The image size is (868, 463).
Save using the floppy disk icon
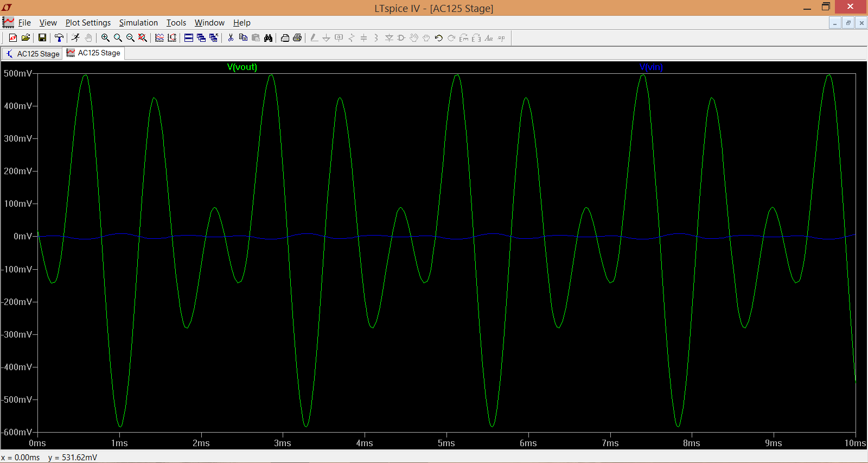[x=42, y=37]
